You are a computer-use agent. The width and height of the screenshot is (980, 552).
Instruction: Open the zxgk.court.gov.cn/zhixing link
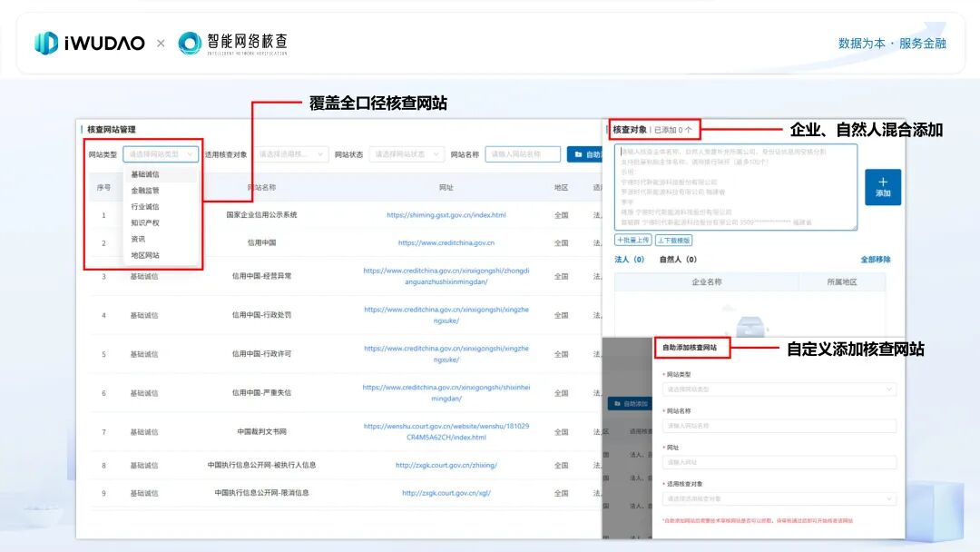point(446,466)
